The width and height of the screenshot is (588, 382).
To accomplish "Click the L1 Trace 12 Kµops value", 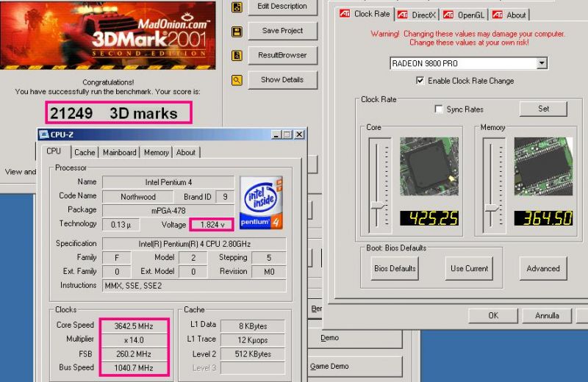I will coord(253,340).
